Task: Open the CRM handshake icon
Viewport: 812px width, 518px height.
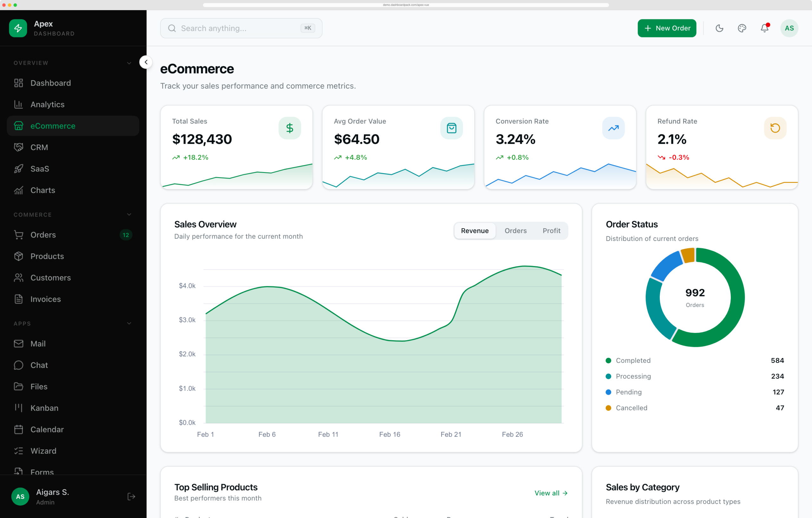Action: [x=18, y=147]
